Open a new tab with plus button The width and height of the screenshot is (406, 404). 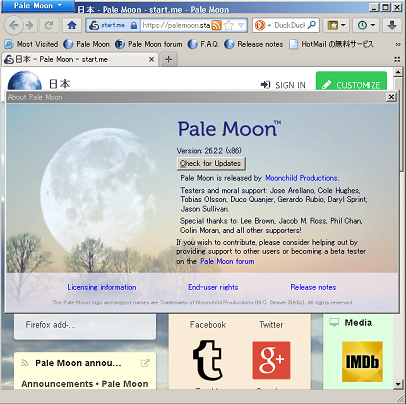(169, 59)
